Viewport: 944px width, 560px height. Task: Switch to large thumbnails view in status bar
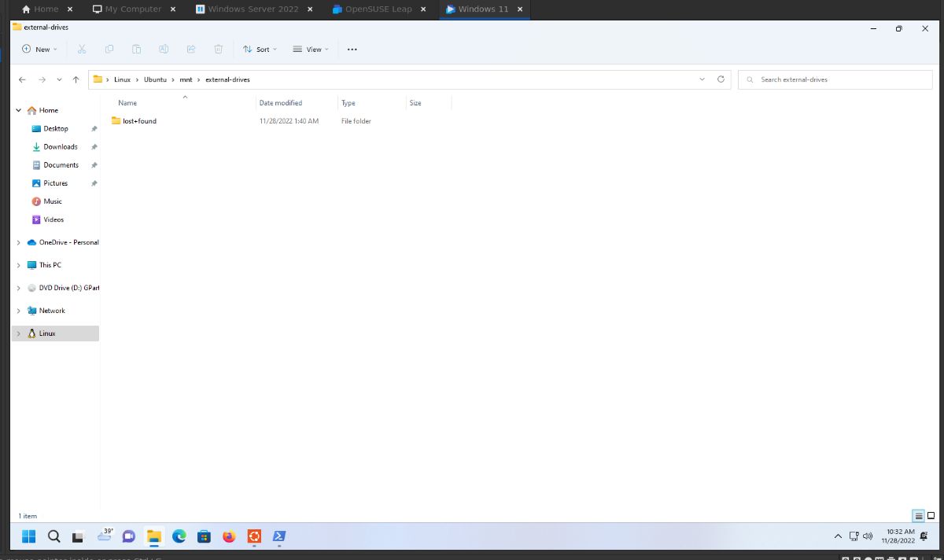pyautogui.click(x=931, y=516)
